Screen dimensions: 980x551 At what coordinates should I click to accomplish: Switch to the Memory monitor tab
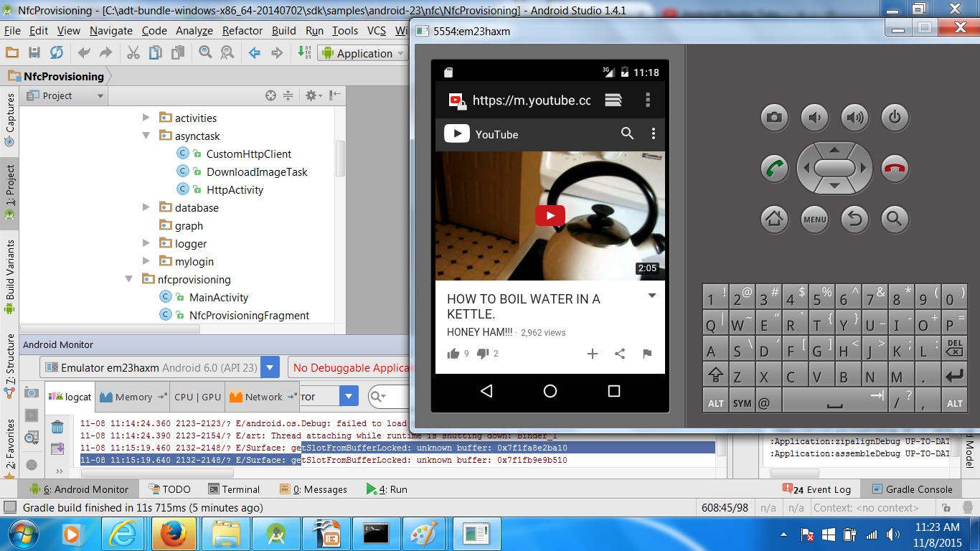click(133, 397)
